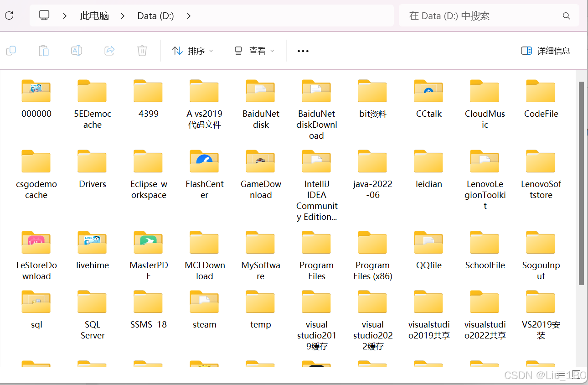Click the 'visual studio2022缓存' folder label
588x385 pixels.
coord(373,336)
